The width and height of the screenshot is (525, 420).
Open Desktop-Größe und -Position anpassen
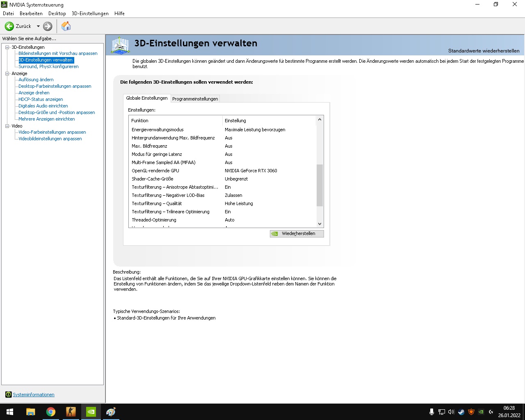click(57, 112)
